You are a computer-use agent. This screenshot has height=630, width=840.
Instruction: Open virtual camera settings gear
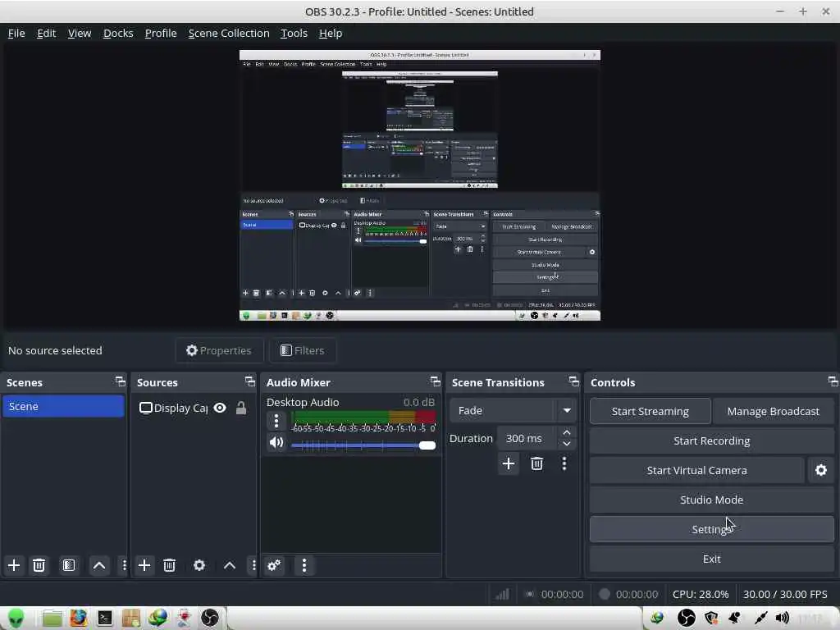(x=820, y=470)
